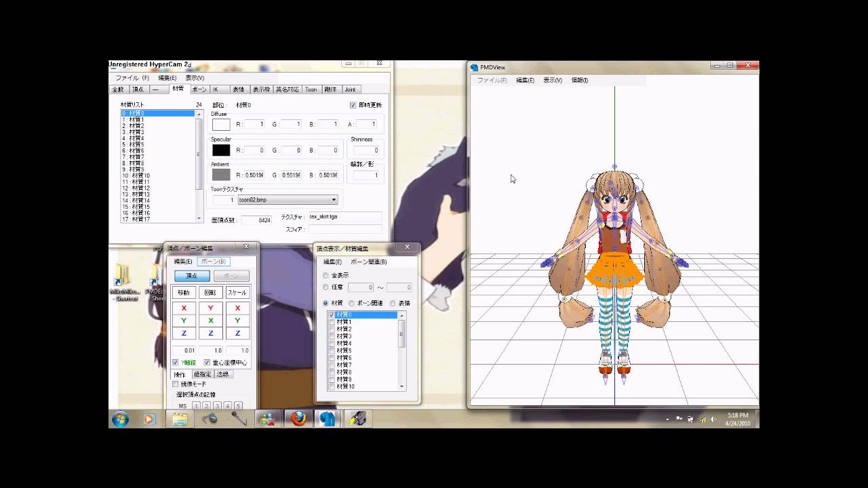The height and width of the screenshot is (488, 868).
Task: Open 表示(V) menu in PMDView window
Action: [x=553, y=80]
